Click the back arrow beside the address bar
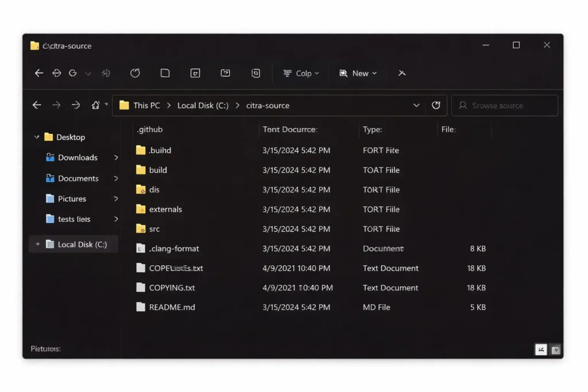 37,105
